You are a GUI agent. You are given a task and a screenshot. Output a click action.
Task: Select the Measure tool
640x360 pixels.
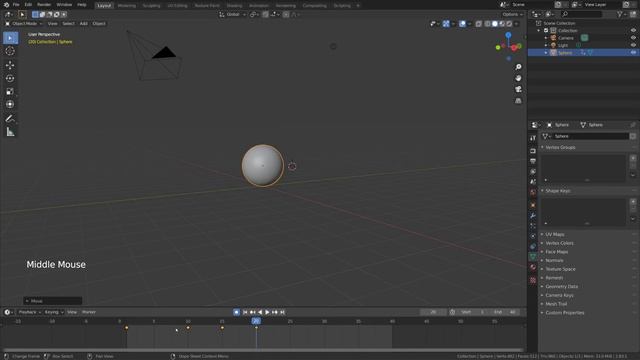click(10, 131)
